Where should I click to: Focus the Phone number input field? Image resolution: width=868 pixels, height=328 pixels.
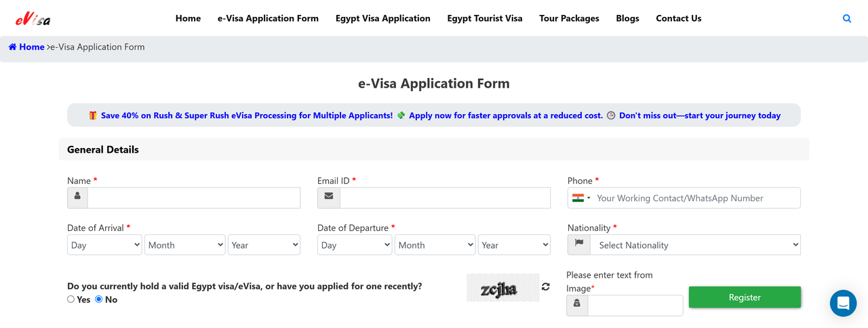pos(695,198)
